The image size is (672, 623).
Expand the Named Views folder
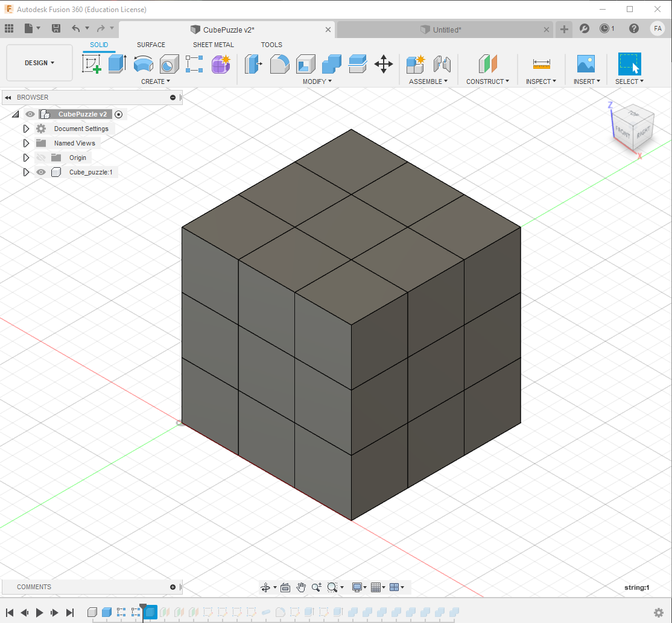(x=26, y=143)
